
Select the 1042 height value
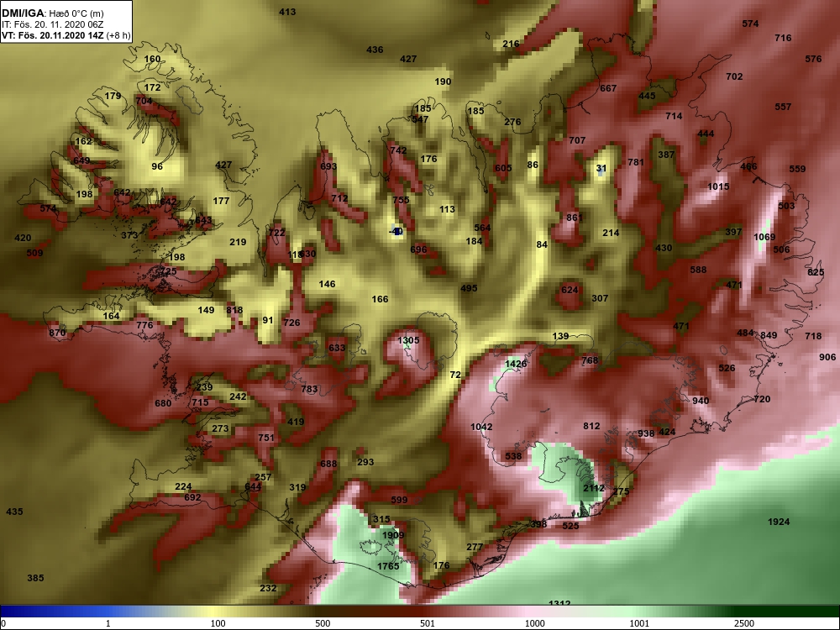[481, 427]
